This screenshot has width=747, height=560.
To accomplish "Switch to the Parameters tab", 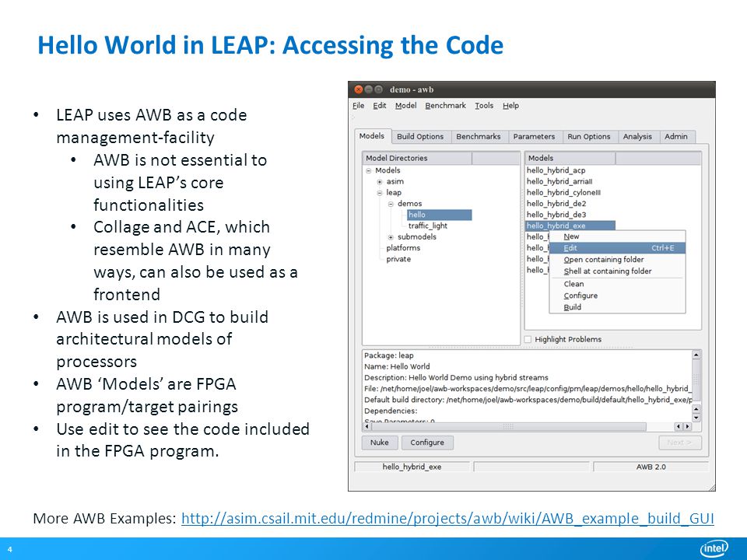I will [534, 137].
